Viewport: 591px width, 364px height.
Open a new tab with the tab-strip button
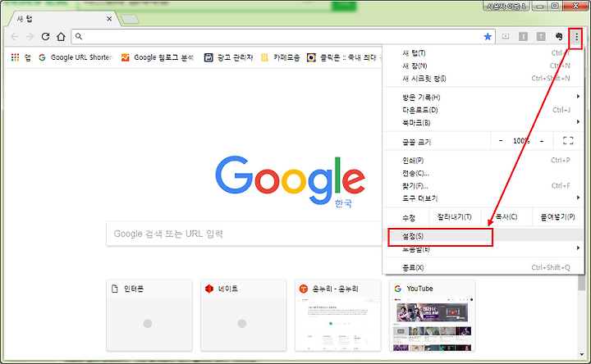coord(130,19)
